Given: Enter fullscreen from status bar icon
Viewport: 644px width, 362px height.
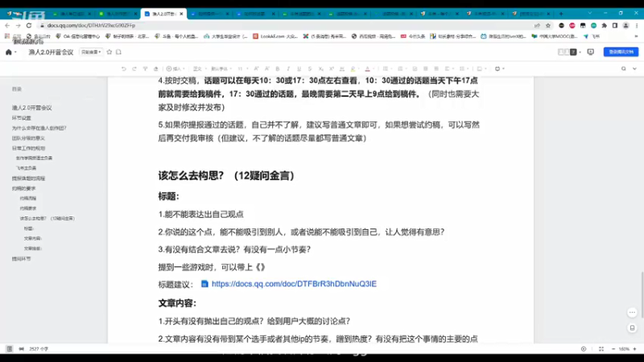Looking at the screenshot, I should (601, 349).
